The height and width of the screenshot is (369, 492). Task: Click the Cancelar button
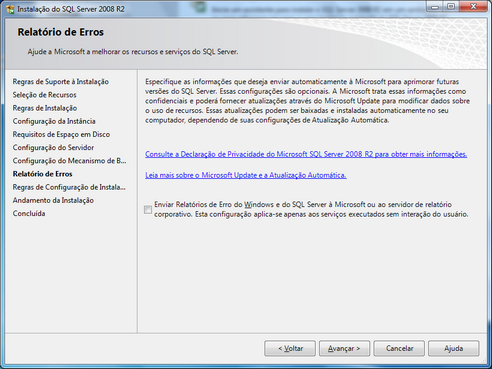(399, 348)
